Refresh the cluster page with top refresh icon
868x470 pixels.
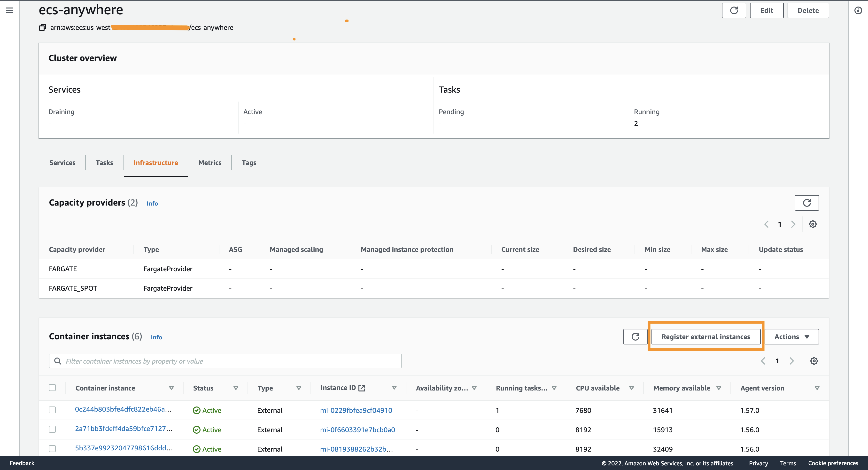734,10
